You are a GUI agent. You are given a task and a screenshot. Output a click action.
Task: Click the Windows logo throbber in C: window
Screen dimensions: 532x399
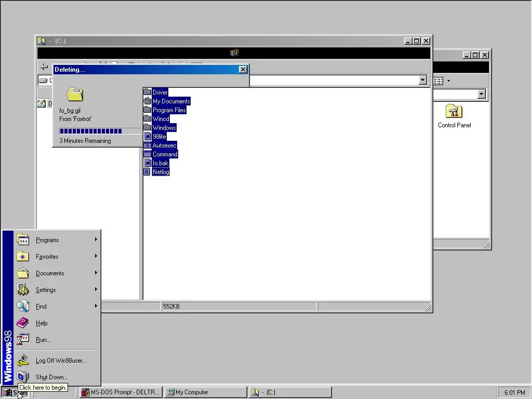pyautogui.click(x=234, y=52)
